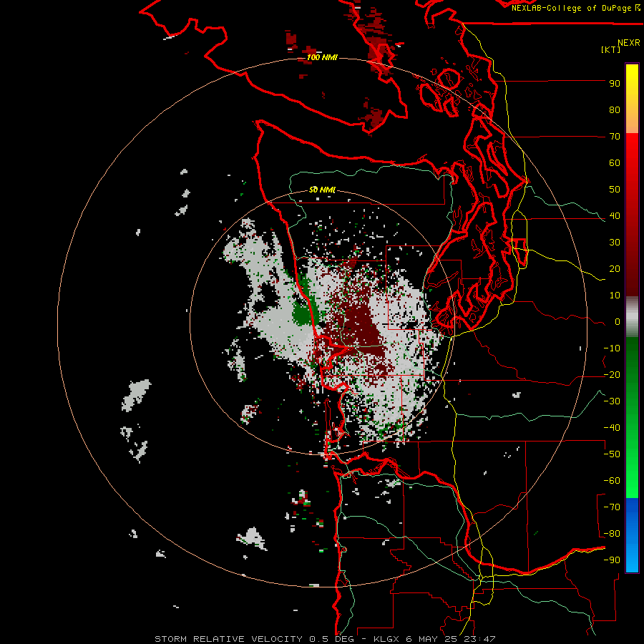Select the 90 value on the velocity scale

[615, 84]
